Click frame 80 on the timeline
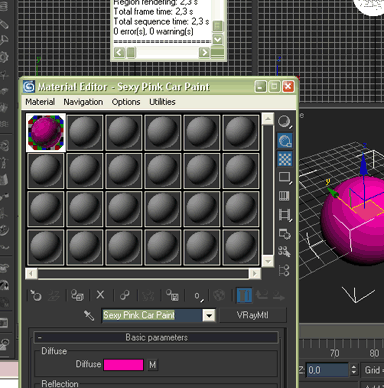This screenshot has width=384, height=388. pos(374,353)
